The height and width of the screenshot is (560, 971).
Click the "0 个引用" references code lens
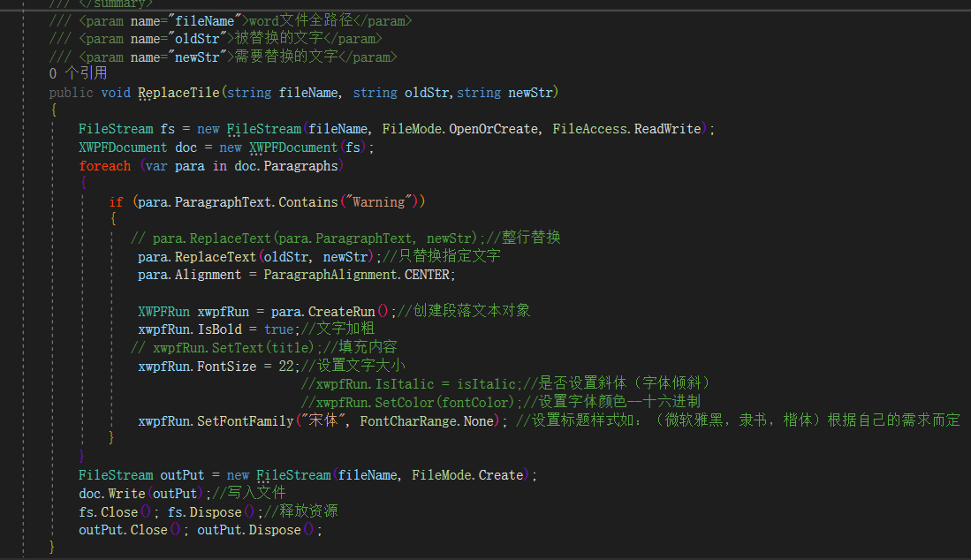[x=78, y=73]
